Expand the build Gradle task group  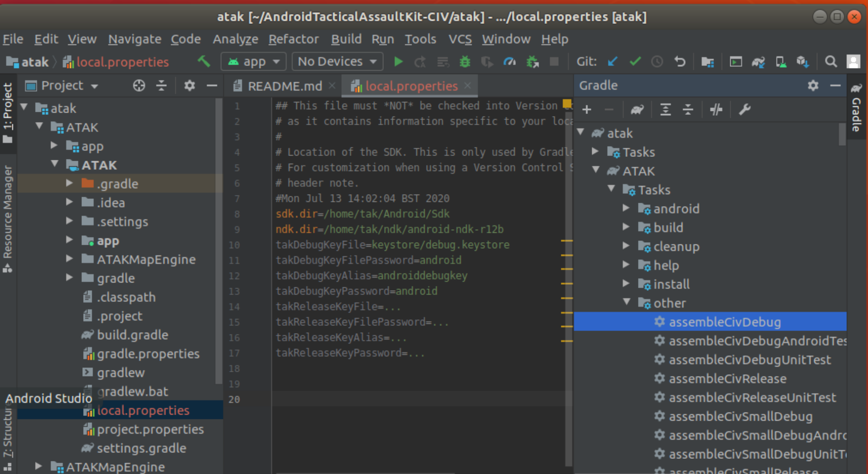tap(626, 227)
